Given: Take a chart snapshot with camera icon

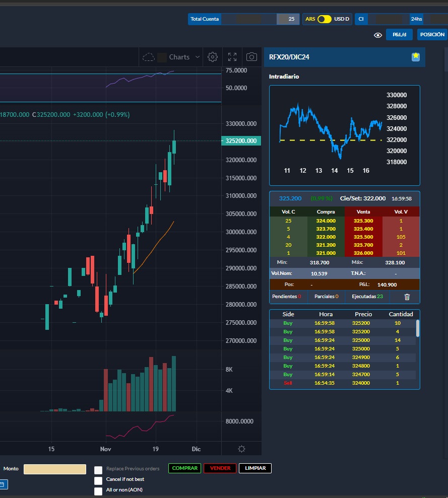Looking at the screenshot, I should (251, 57).
